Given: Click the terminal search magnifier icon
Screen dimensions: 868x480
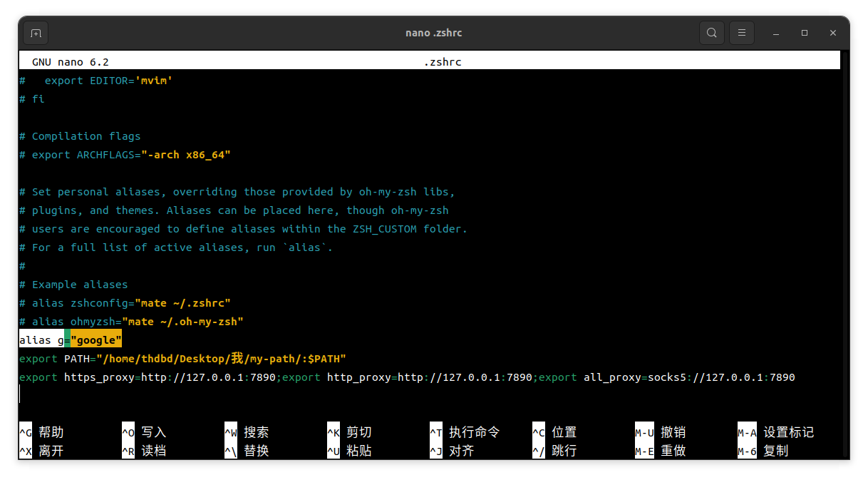Looking at the screenshot, I should tap(711, 33).
